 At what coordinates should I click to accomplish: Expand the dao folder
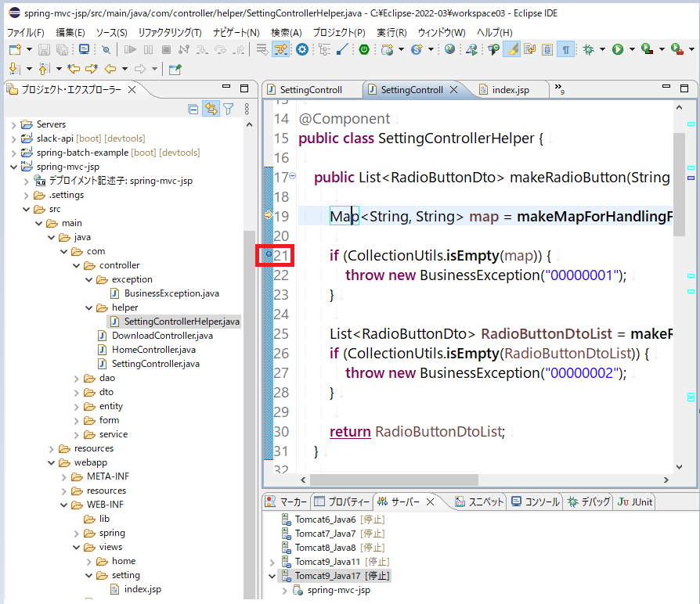76,378
